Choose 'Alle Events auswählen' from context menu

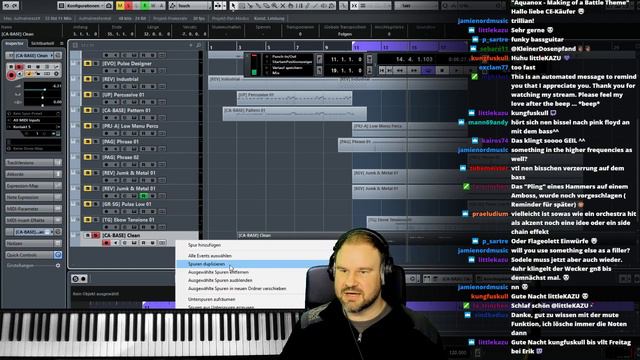point(210,256)
